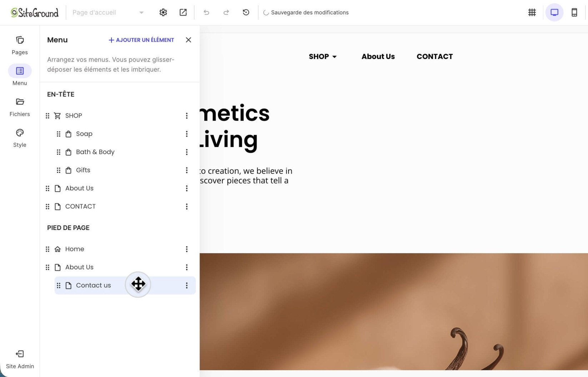Open options for Home item

[x=186, y=249]
